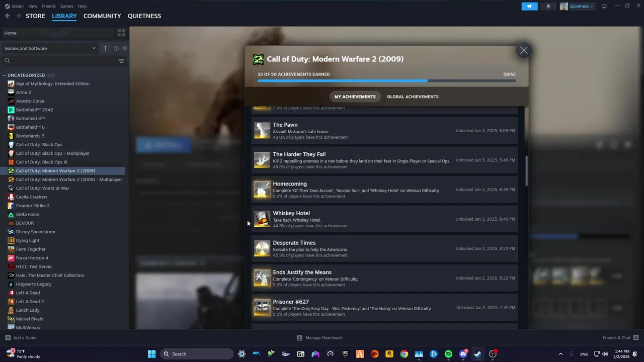
Task: Open Games and Software filter dropdown
Action: click(50, 48)
